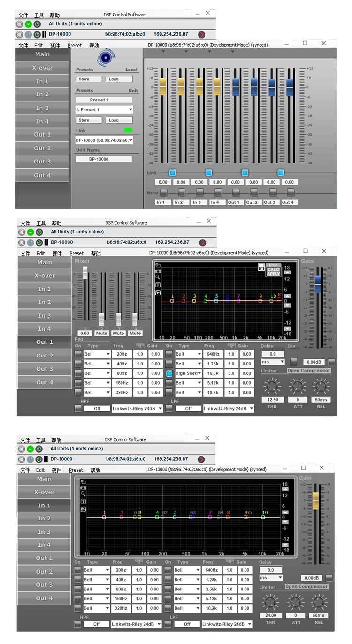Click the first Mute button in the Out 1 Mixer
The height and width of the screenshot is (644, 352).
tap(101, 333)
